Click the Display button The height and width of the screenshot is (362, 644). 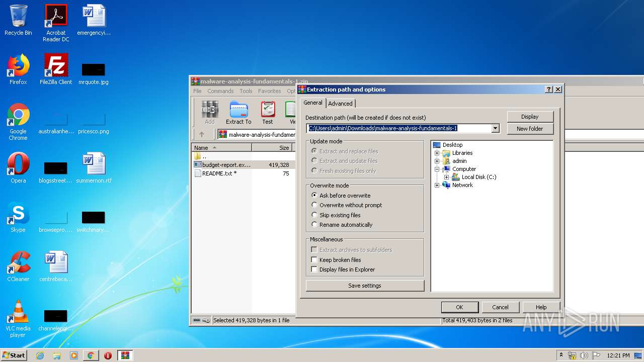coord(530,117)
